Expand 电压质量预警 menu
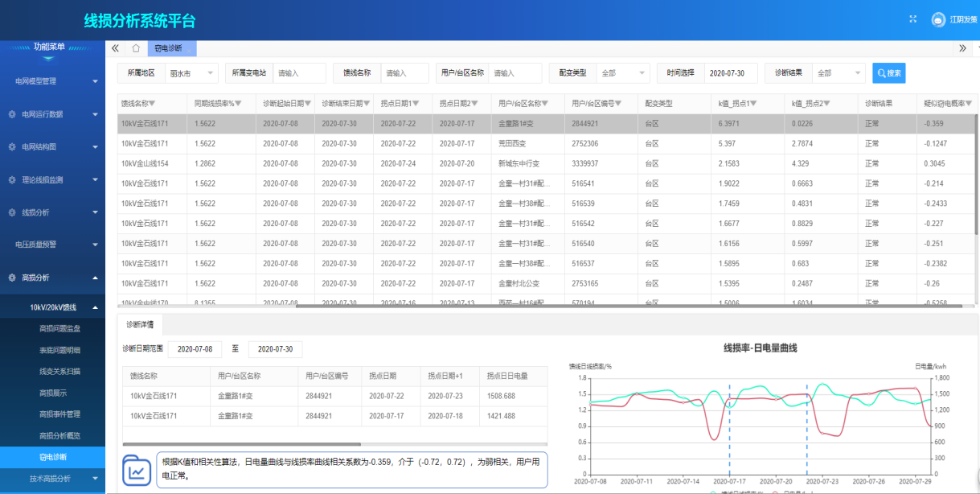Viewport: 980px width, 494px height. (x=52, y=244)
